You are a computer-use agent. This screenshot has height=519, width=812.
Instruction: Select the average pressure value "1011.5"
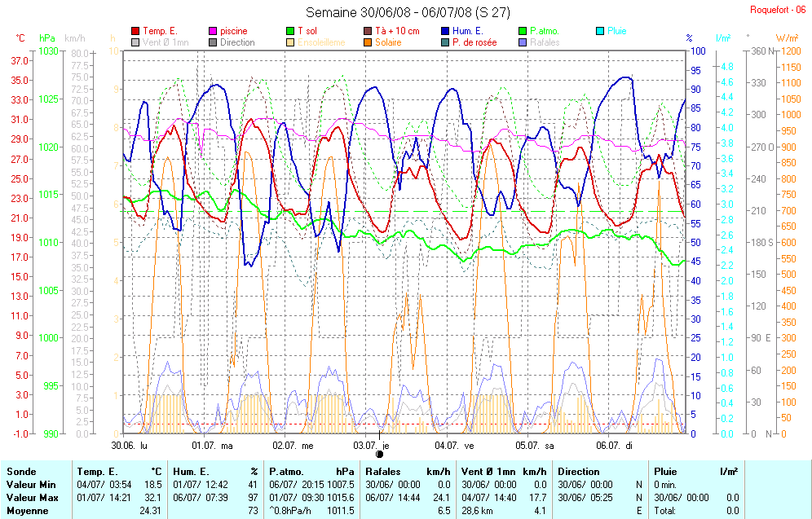[340, 511]
